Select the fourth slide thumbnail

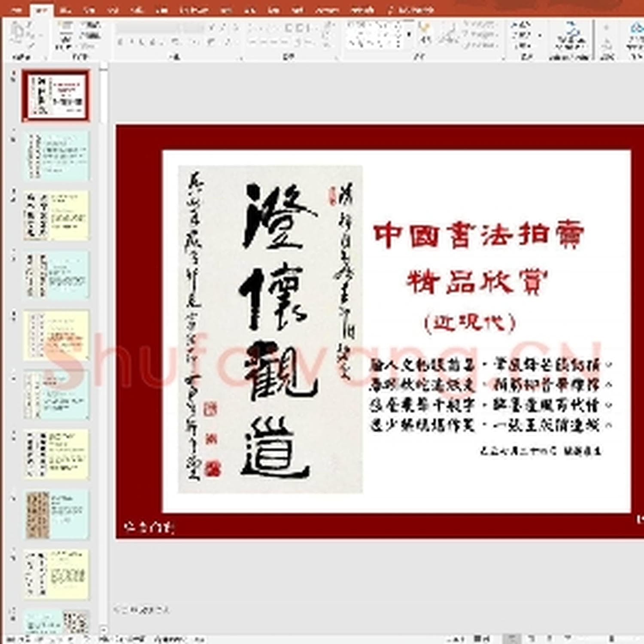(56, 275)
